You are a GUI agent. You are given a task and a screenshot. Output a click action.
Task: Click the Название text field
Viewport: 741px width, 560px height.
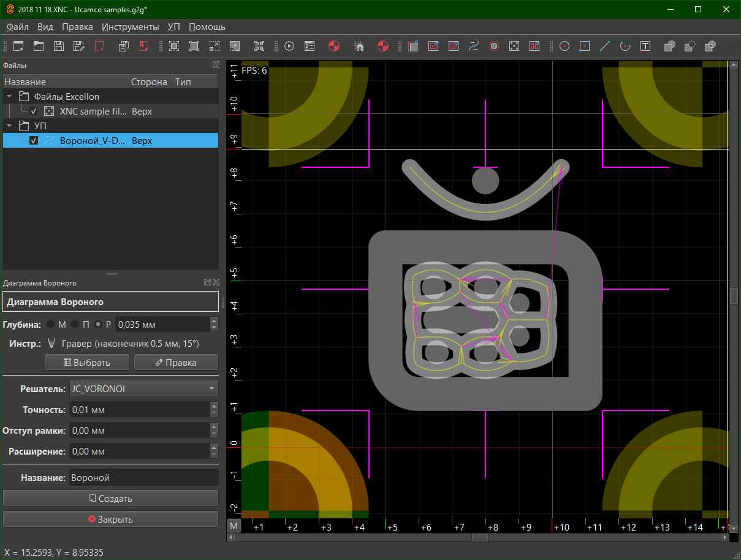coord(143,478)
